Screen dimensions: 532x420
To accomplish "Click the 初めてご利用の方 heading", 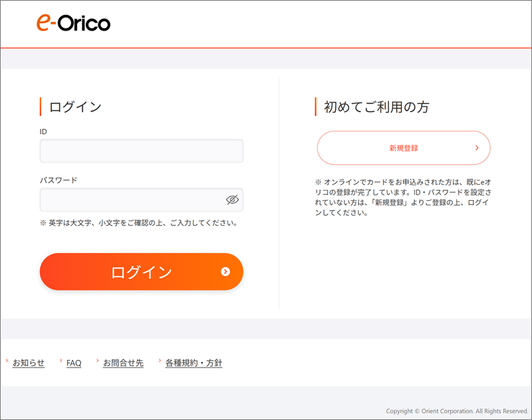I will click(376, 107).
